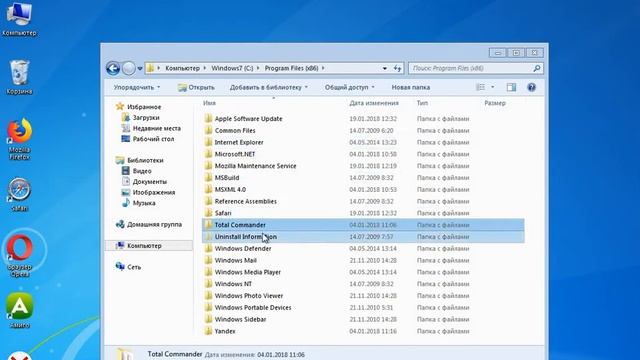This screenshot has width=640, height=360.
Task: Click the search magnifier icon
Action: click(x=537, y=68)
